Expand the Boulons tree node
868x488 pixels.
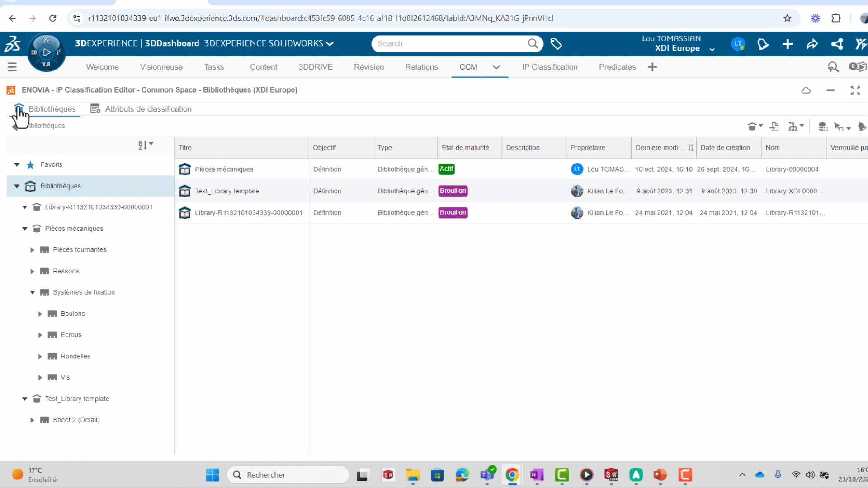[x=40, y=314]
